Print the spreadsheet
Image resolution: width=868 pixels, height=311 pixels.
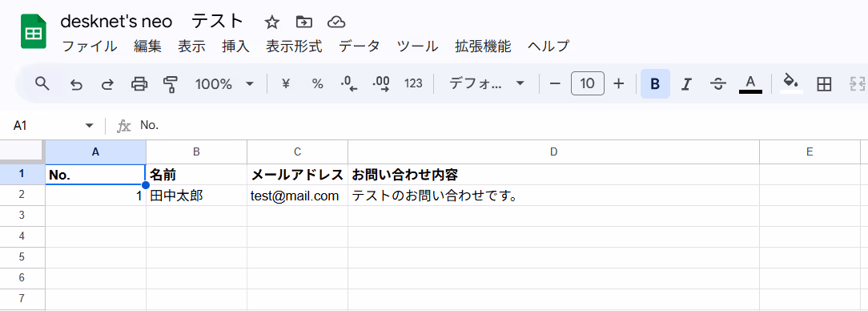point(139,83)
